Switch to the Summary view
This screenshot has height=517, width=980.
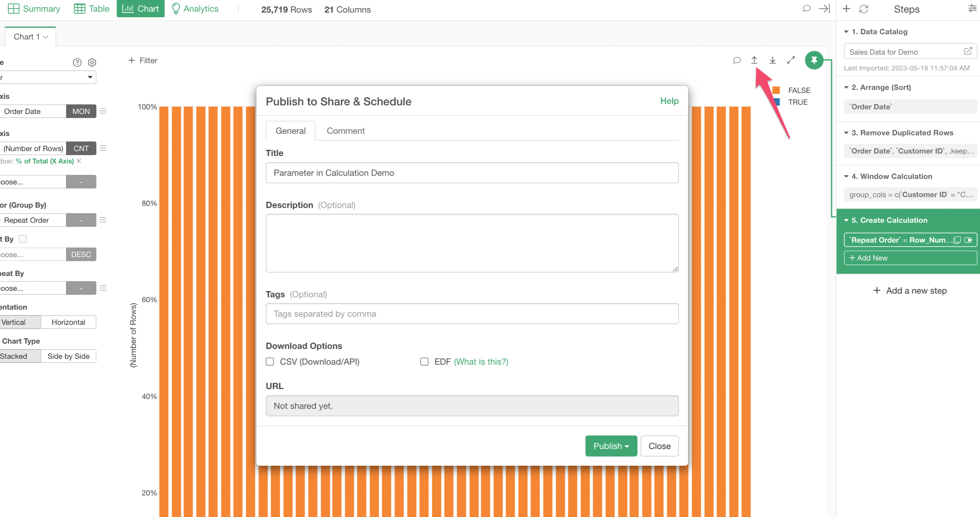pyautogui.click(x=34, y=9)
